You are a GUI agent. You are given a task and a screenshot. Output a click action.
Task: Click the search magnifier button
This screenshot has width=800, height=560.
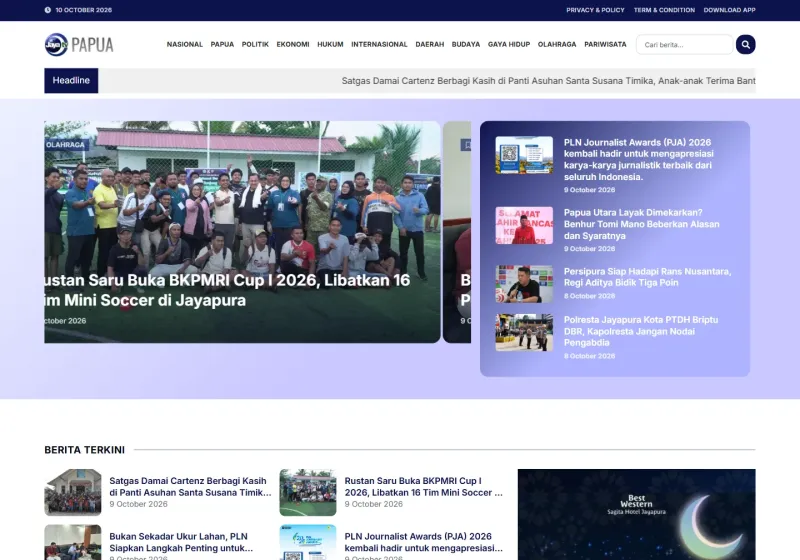[745, 44]
